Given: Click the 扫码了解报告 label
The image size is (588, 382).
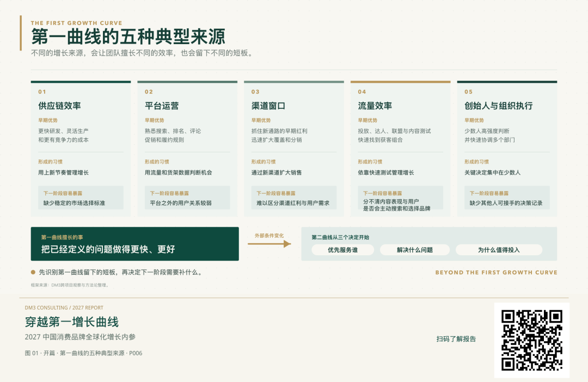Looking at the screenshot, I should pyautogui.click(x=456, y=339).
